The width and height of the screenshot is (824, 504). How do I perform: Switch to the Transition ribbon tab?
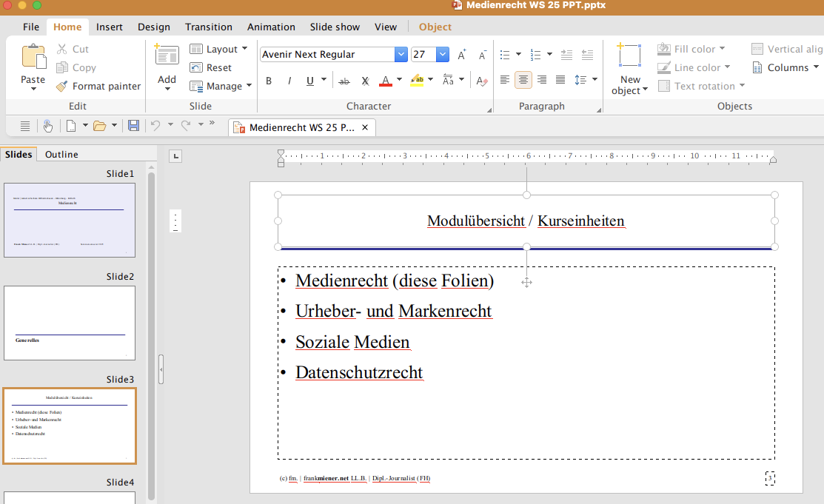[209, 27]
